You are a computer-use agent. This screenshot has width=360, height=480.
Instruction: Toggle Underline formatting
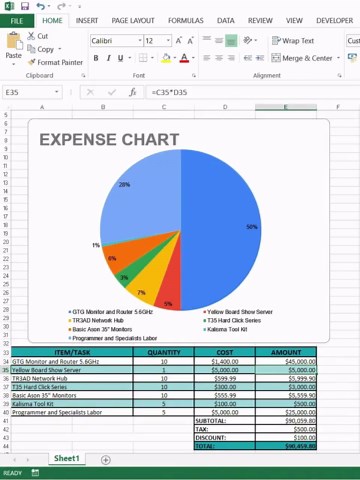pyautogui.click(x=120, y=58)
